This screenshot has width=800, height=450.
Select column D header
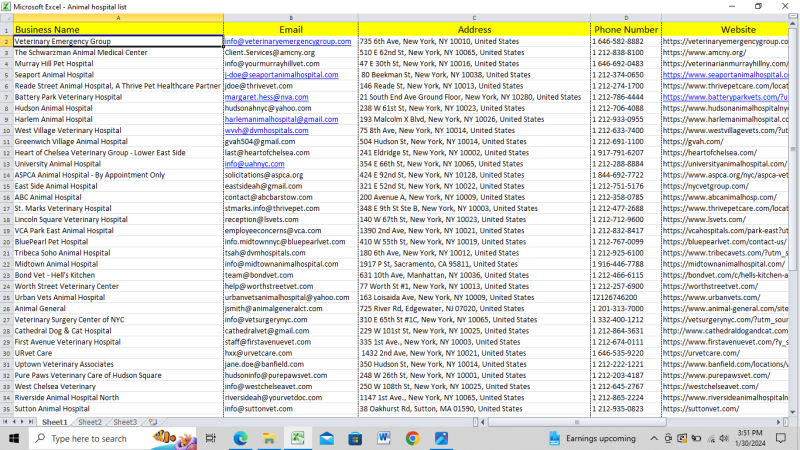626,18
